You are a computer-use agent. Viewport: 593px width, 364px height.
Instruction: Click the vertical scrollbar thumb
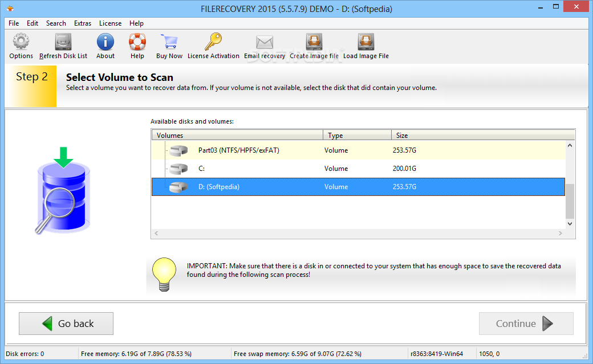[570, 201]
